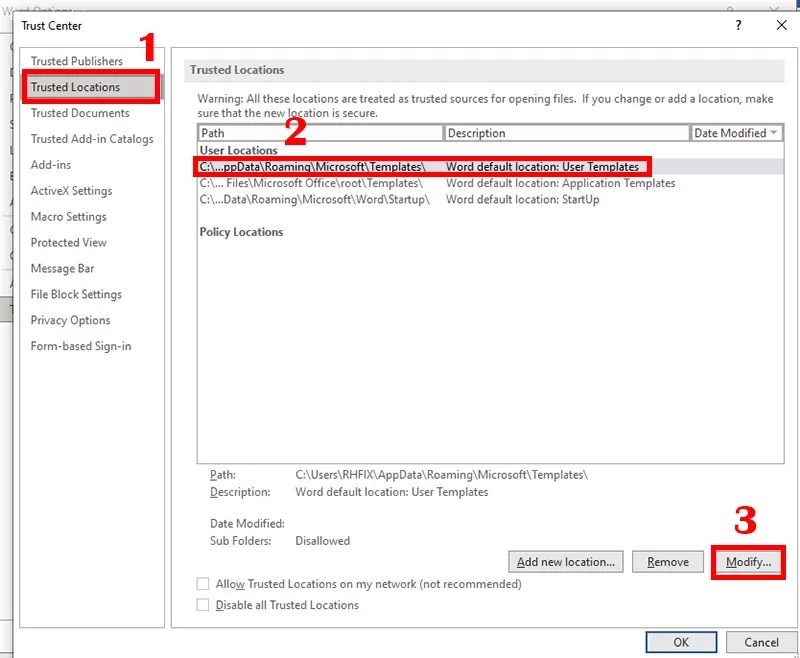Open Trusted Add-in Catalogs
800x658 pixels.
coord(92,139)
